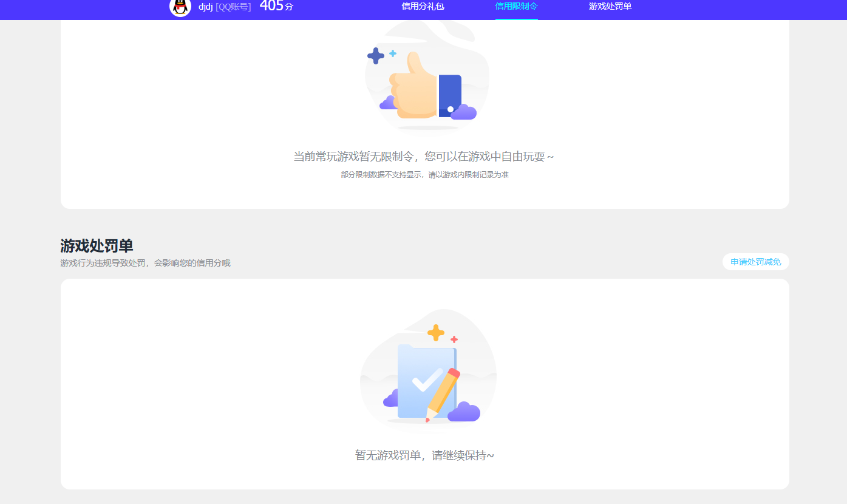Click the purple cross decoration beside the thumb
Screen dimensions: 847x504
pos(377,57)
